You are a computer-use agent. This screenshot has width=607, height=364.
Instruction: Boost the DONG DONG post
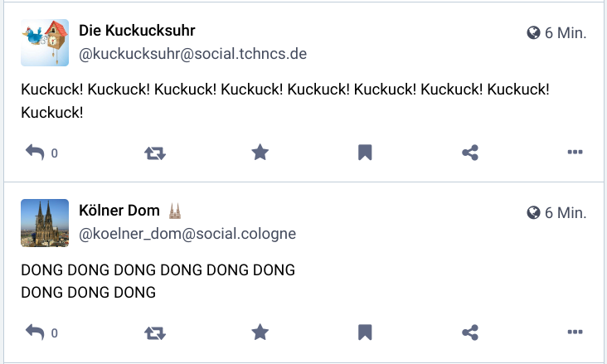[155, 332]
